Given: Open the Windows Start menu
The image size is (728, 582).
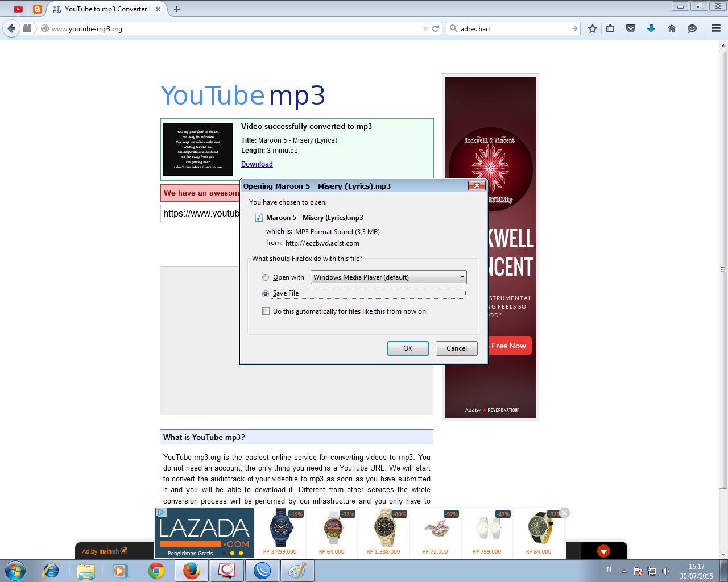Looking at the screenshot, I should [15, 571].
